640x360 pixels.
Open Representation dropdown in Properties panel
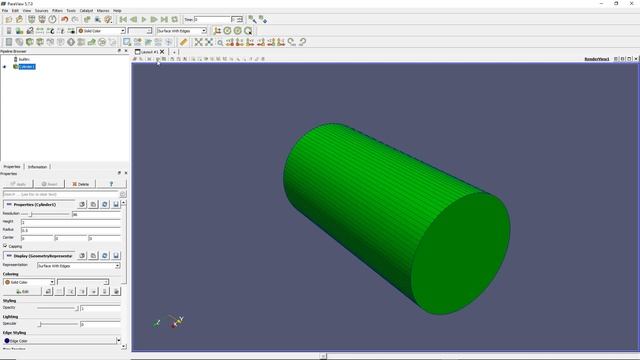click(x=78, y=266)
